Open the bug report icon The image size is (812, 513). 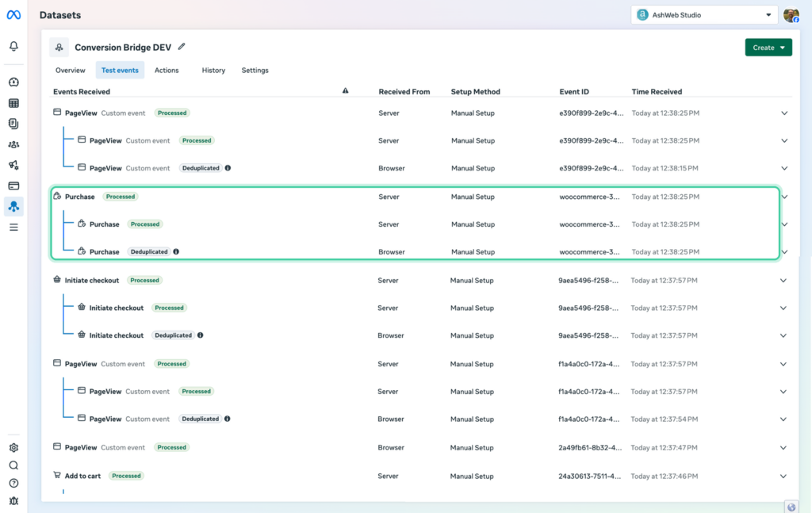click(x=14, y=501)
